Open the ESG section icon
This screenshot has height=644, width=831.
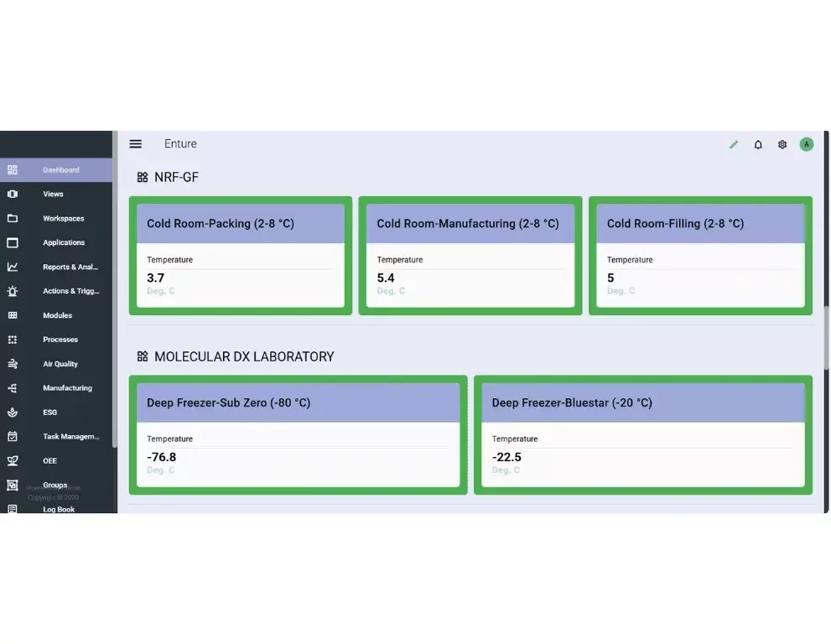pos(12,413)
